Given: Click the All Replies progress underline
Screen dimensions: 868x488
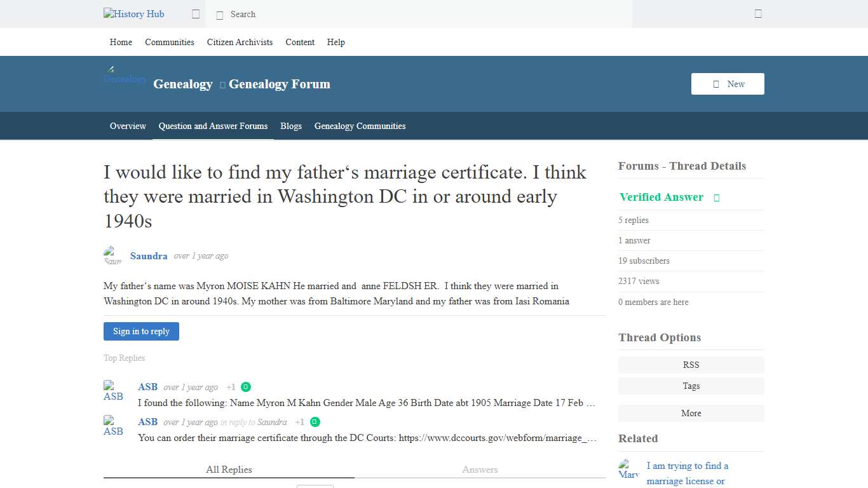Looking at the screenshot, I should 229,481.
